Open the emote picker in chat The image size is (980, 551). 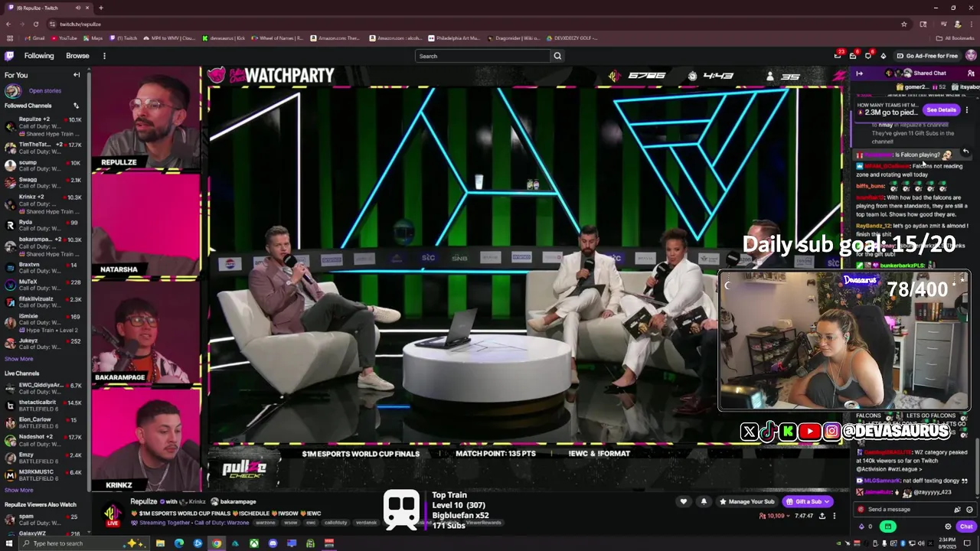(969, 509)
